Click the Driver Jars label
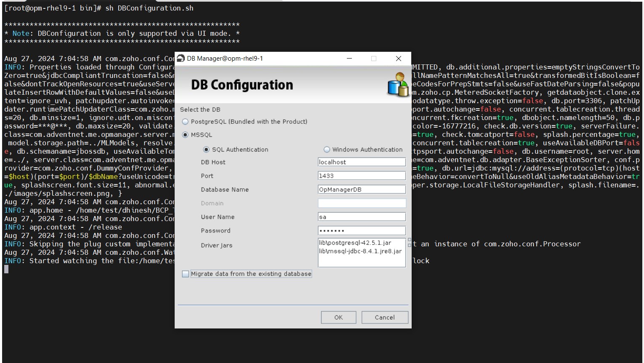This screenshot has height=363, width=644. pyautogui.click(x=216, y=246)
